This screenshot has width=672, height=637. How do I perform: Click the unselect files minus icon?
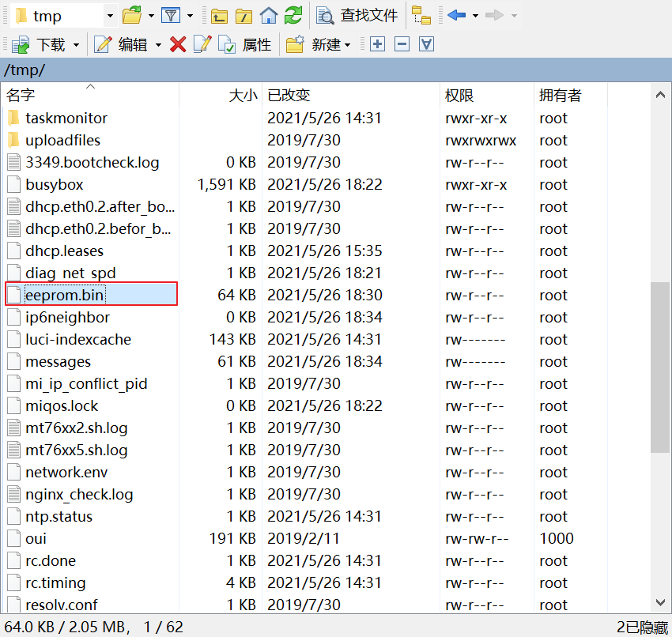402,44
